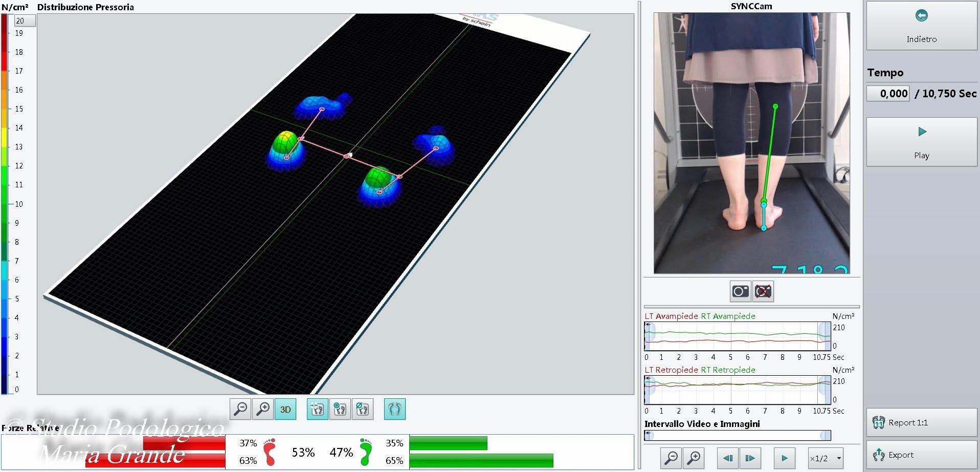Select the left start handle of the Retropiede graph
This screenshot has width=980, height=472.
[650, 390]
